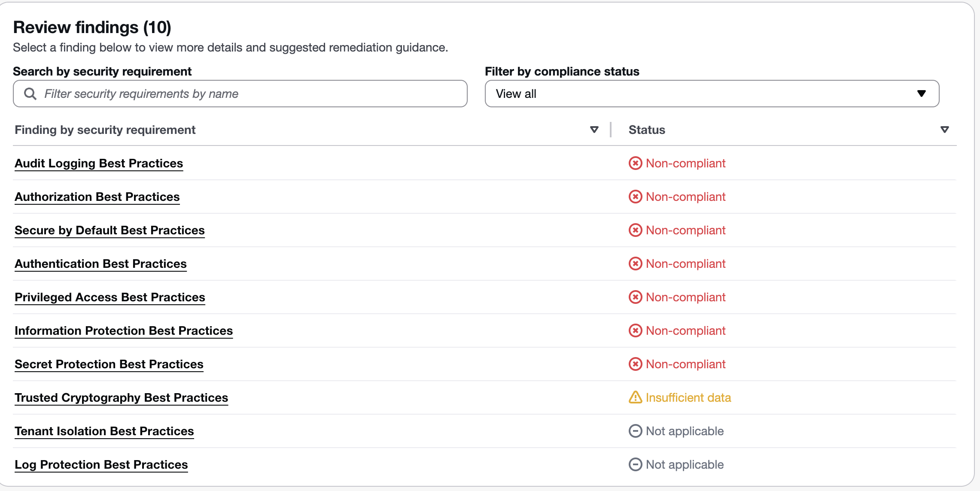The width and height of the screenshot is (980, 491).
Task: Click the Non-compliant icon for Secret Protection
Action: pos(635,364)
